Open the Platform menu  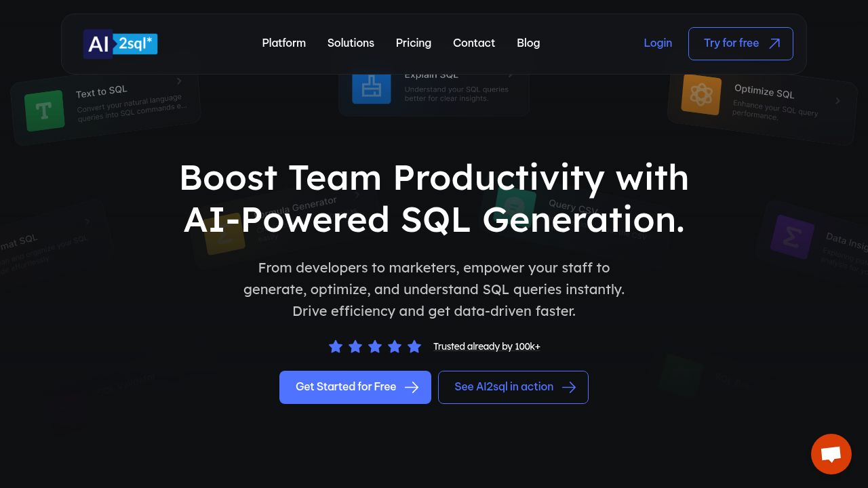[283, 43]
